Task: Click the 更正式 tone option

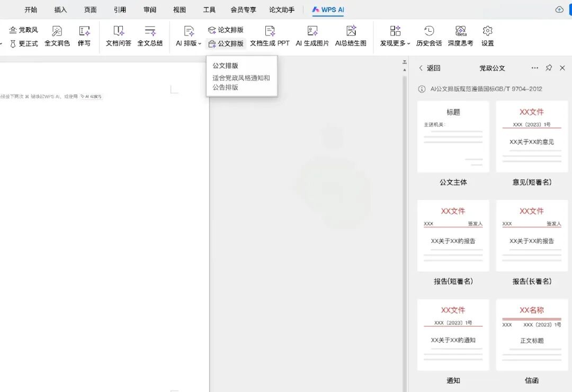Action: coord(24,44)
